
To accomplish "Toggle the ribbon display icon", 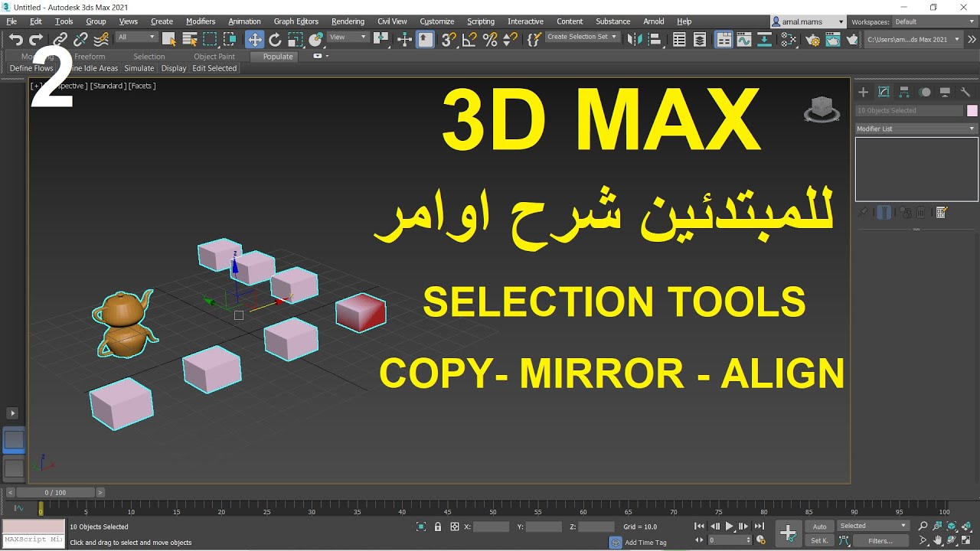I will pos(724,40).
